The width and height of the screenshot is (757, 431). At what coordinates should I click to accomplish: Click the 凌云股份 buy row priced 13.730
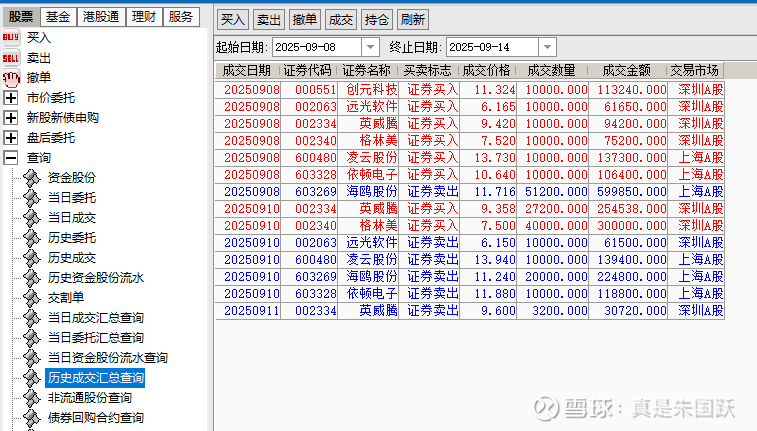click(469, 158)
